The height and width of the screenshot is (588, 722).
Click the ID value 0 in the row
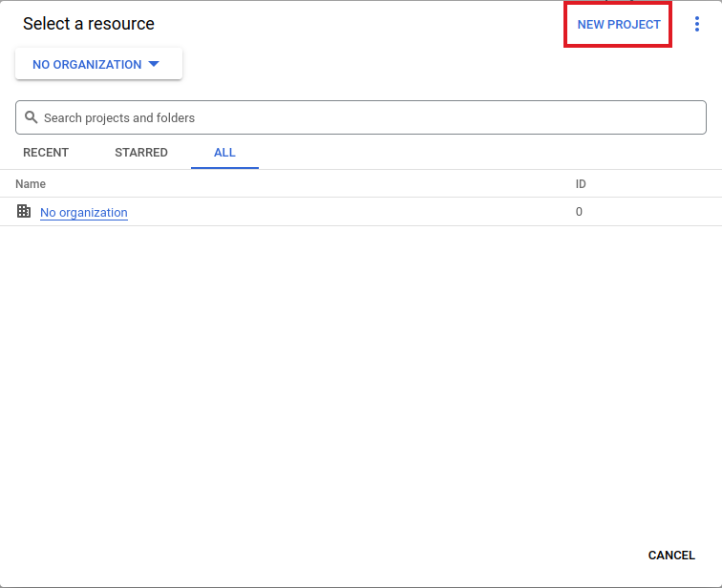pos(579,212)
